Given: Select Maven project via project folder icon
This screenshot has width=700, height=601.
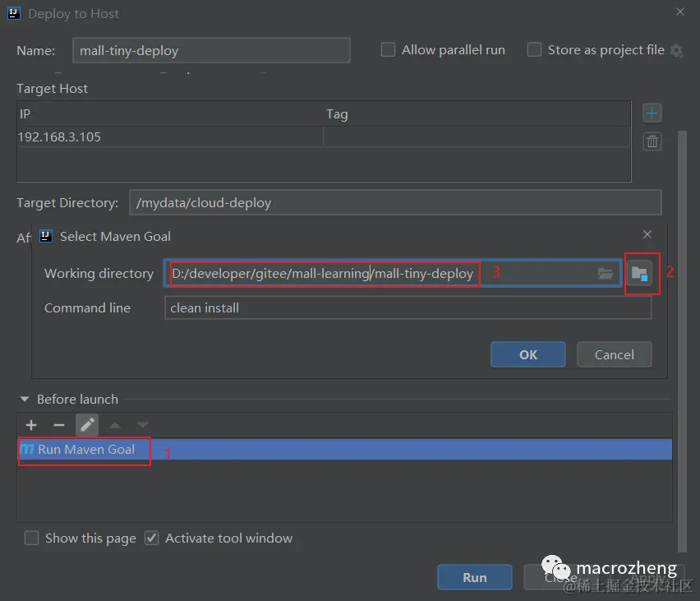Looking at the screenshot, I should [x=639, y=273].
